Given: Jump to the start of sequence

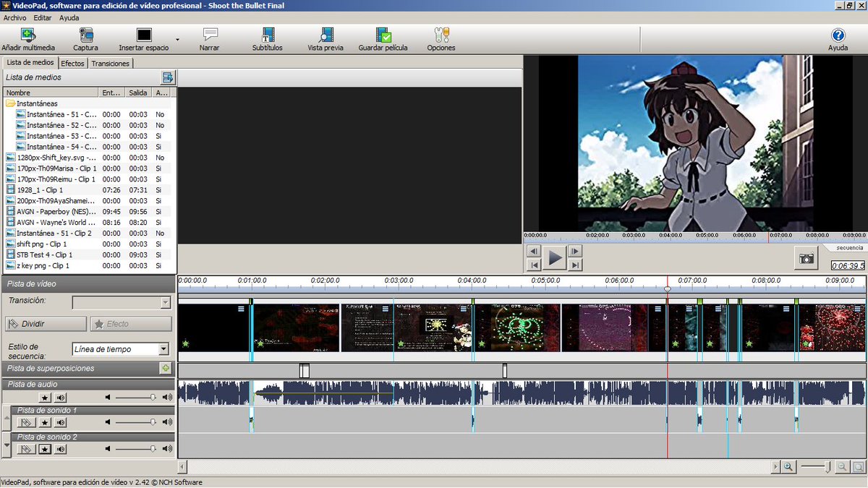Looking at the screenshot, I should 534,265.
